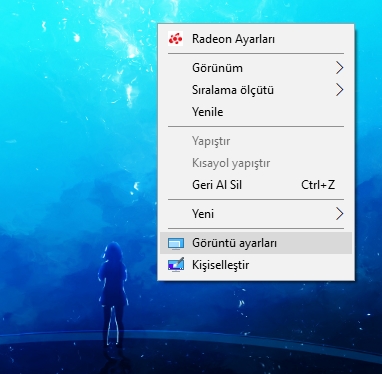Open Kişiselleştir personalization entry
Screen dimensions: 382x374
tap(256, 265)
